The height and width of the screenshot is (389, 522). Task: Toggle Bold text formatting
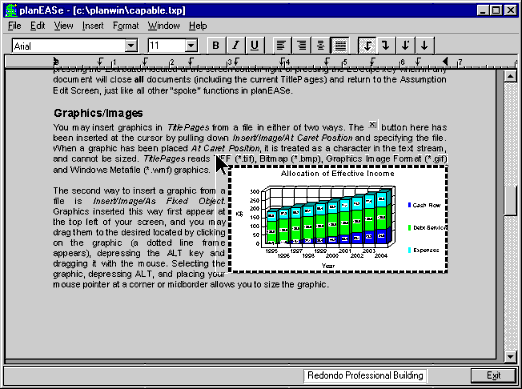pyautogui.click(x=216, y=45)
